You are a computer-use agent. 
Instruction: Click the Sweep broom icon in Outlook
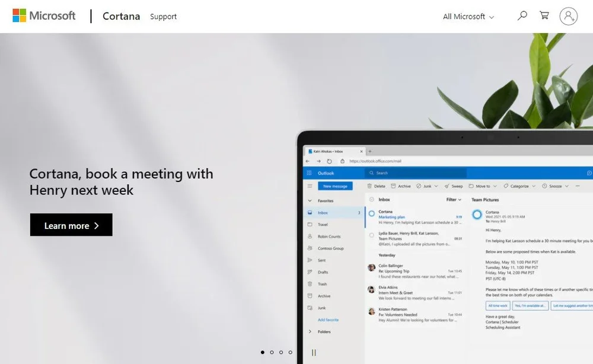coord(447,186)
